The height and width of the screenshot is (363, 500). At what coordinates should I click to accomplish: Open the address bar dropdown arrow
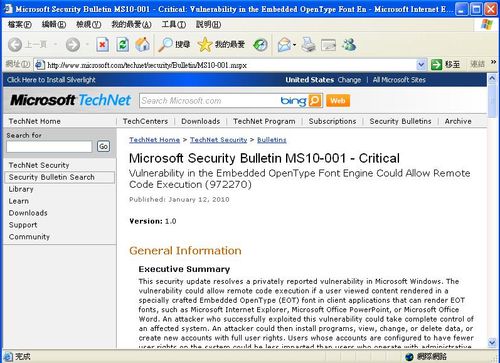point(421,65)
